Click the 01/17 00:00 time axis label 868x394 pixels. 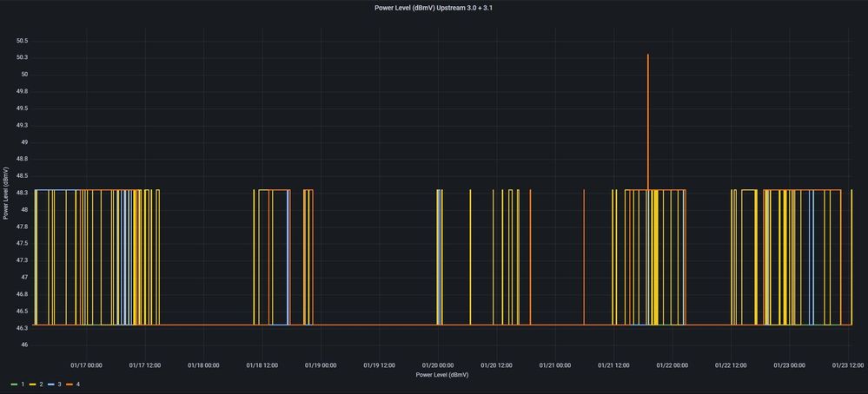[x=86, y=365]
